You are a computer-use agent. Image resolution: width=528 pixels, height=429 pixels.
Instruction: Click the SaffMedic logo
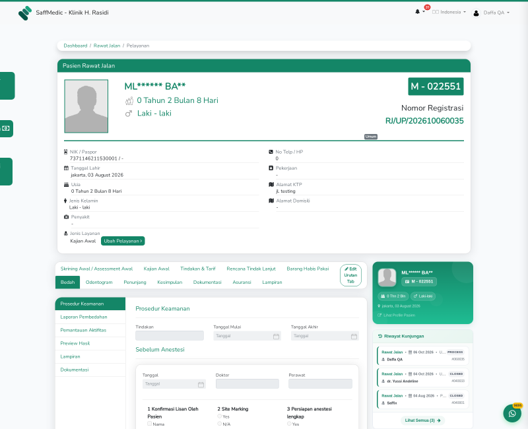click(x=25, y=13)
